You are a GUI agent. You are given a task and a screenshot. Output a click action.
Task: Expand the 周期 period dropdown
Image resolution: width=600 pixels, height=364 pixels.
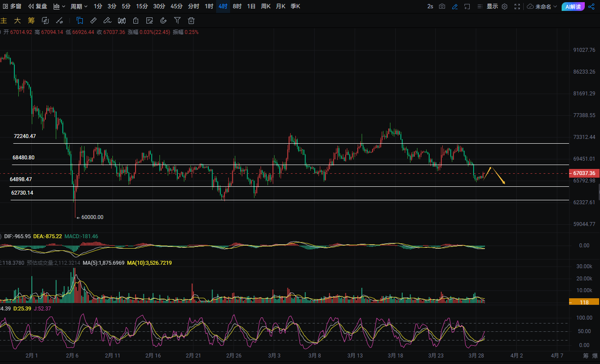pyautogui.click(x=79, y=7)
